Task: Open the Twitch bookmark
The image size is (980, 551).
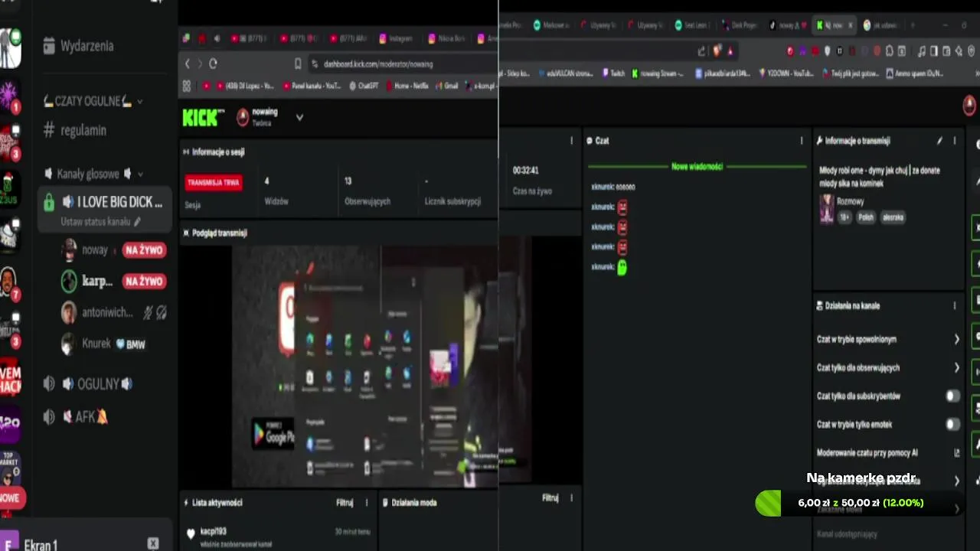Action: 613,74
